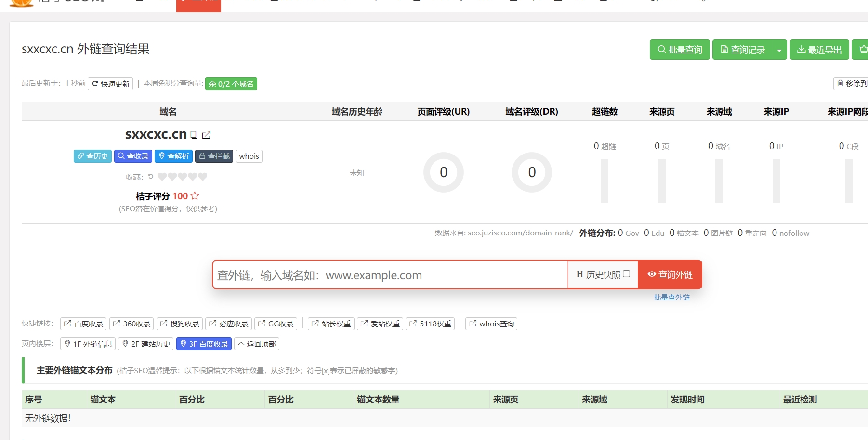
Task: Select the first favorite heart
Action: [162, 177]
